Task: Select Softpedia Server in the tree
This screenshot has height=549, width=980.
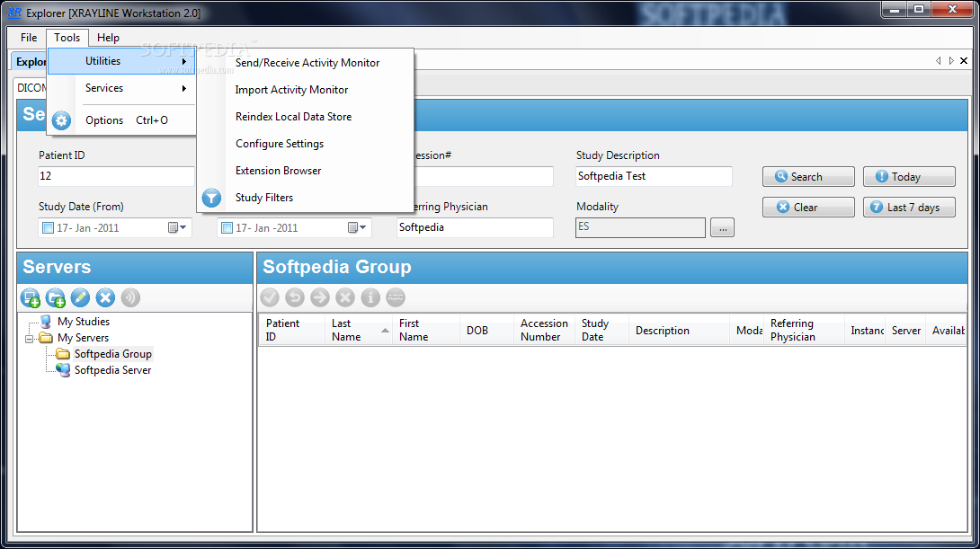Action: [112, 370]
